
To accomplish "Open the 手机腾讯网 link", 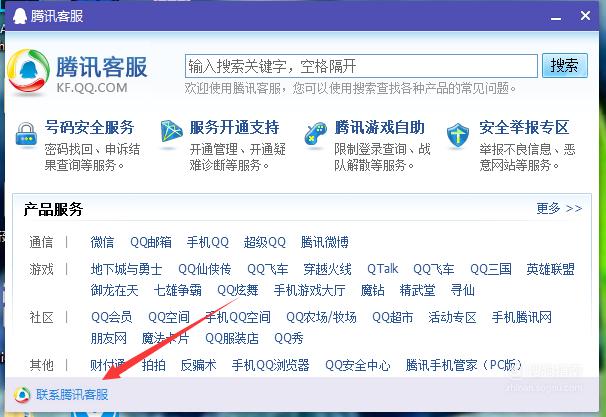I will coord(521,317).
